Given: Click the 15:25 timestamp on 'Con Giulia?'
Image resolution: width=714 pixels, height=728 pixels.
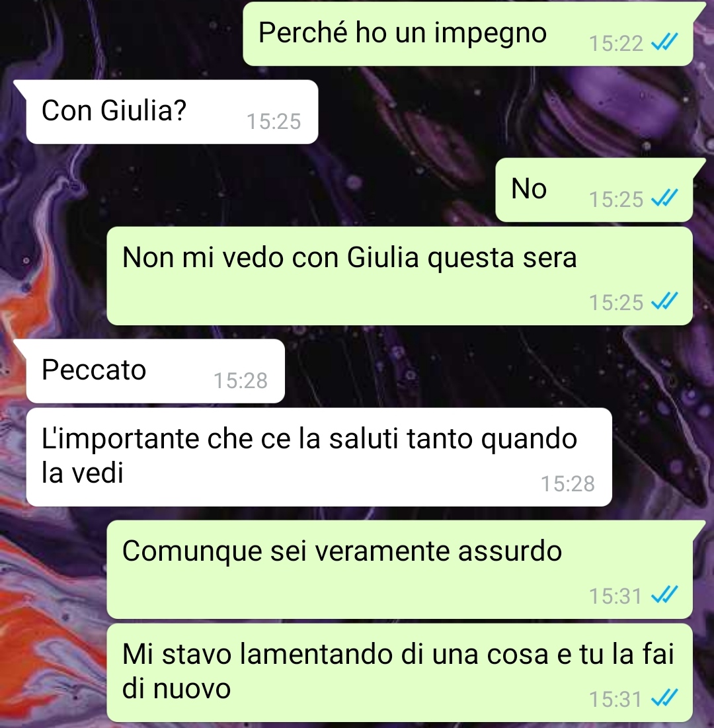Looking at the screenshot, I should pos(274,122).
